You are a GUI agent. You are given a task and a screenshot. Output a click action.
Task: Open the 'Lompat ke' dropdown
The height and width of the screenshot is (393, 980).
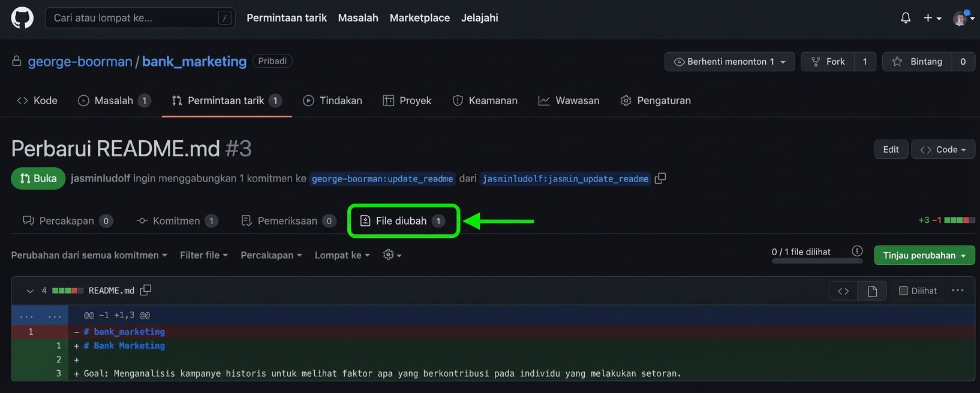click(342, 255)
